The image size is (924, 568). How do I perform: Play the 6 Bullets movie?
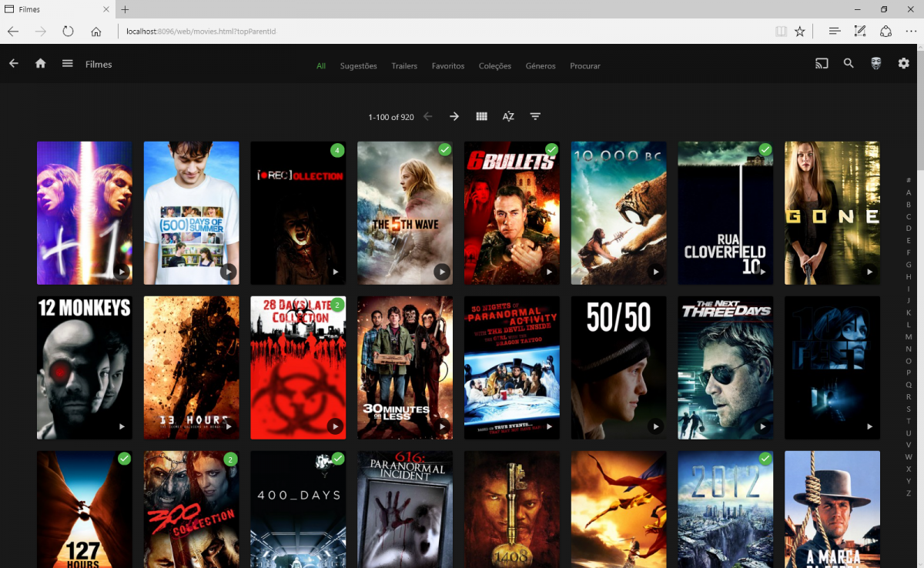point(549,272)
